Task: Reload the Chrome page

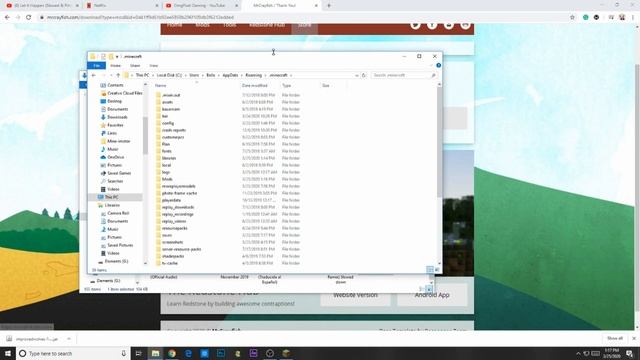Action: [29, 17]
